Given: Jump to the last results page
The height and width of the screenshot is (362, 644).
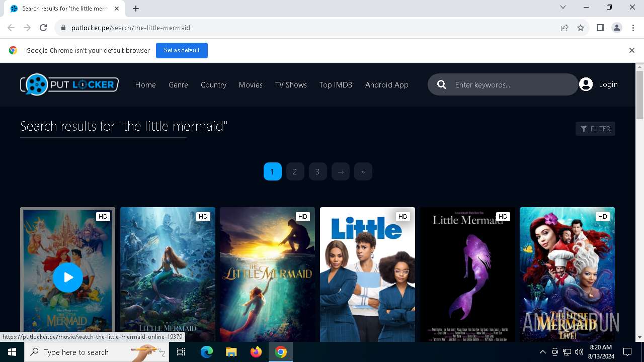Looking at the screenshot, I should coord(363,171).
